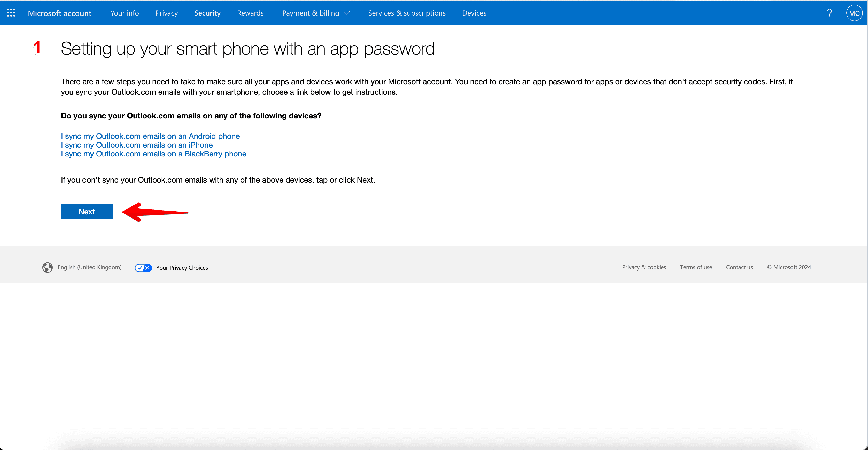
Task: Click the Your Privacy Choices opt-out icon
Action: pyautogui.click(x=143, y=267)
